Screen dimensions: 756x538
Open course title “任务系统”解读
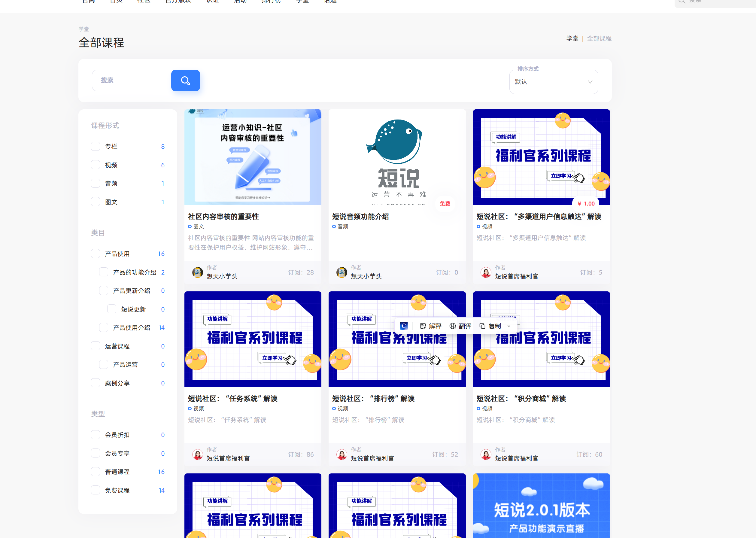click(233, 399)
